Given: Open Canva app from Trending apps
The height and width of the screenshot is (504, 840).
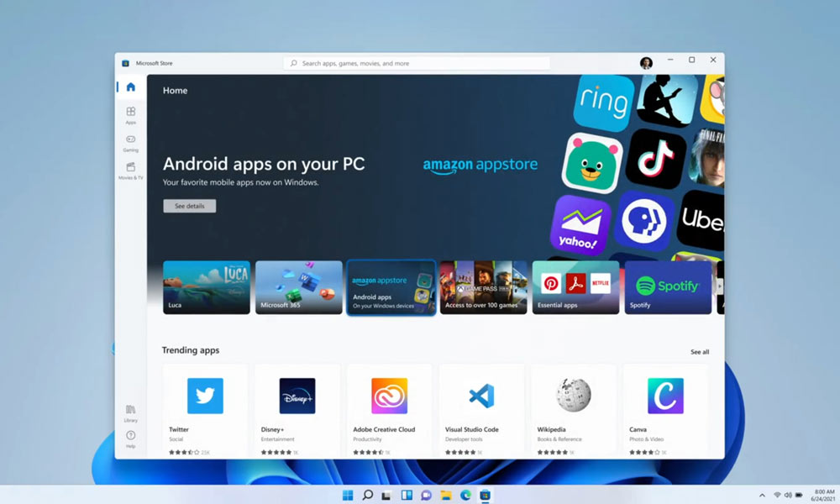Looking at the screenshot, I should coord(666,410).
